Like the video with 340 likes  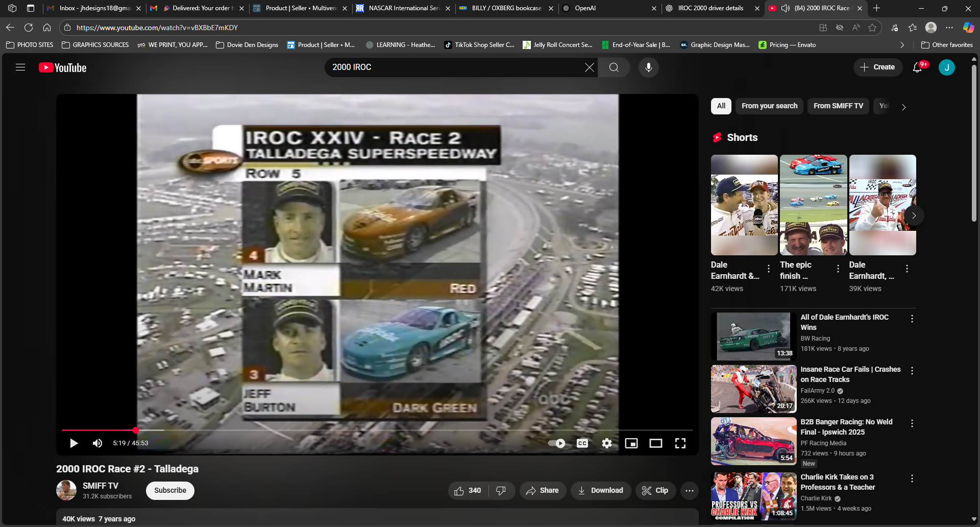pos(468,491)
